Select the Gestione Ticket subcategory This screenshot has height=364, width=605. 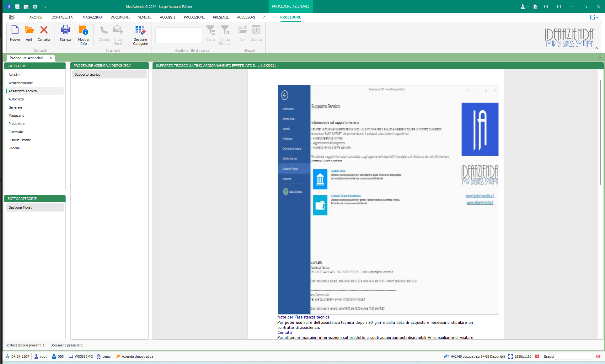(35, 207)
